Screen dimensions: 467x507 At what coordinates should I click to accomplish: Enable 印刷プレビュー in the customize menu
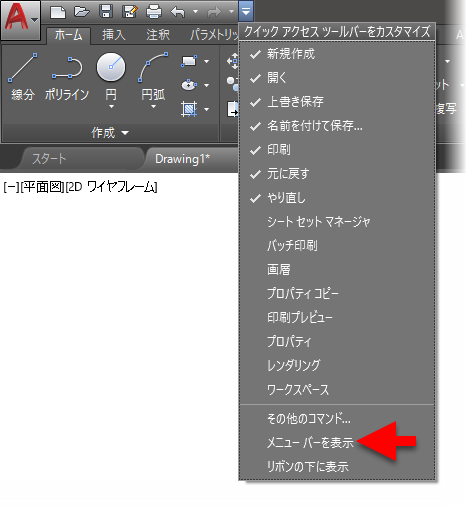coord(337,318)
